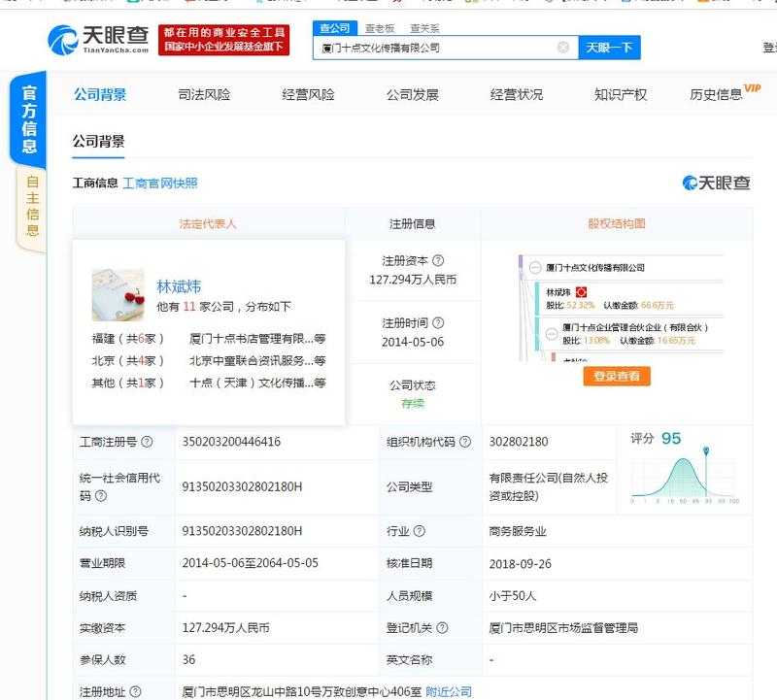Click the red company seal logo next to 林斌炜
The height and width of the screenshot is (700, 777).
[x=582, y=292]
